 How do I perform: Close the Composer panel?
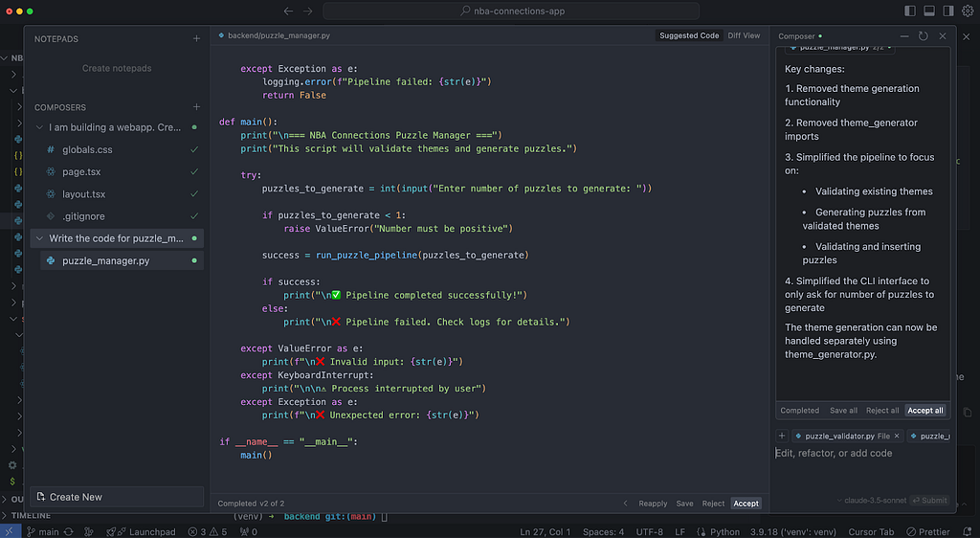(943, 36)
